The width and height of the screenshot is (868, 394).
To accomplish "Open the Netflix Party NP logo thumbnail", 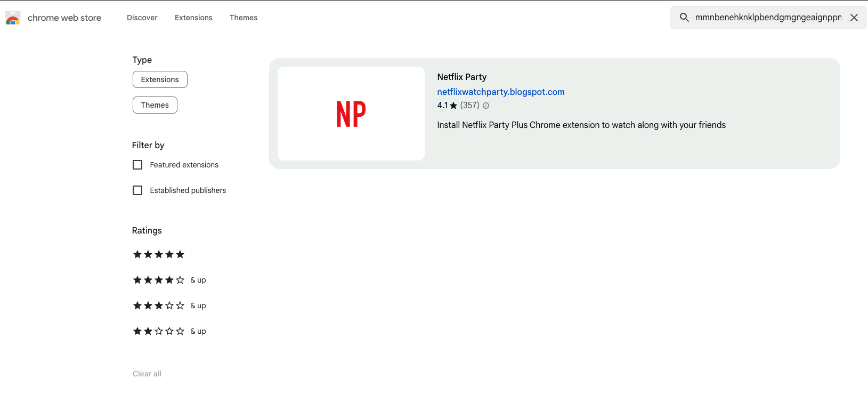I will tap(351, 114).
